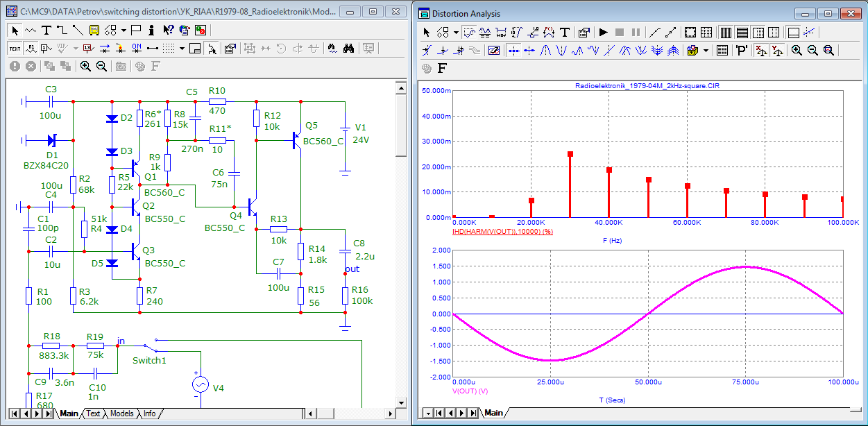The height and width of the screenshot is (426, 868).
Task: Toggle grid text display mode
Action: pyautogui.click(x=15, y=48)
